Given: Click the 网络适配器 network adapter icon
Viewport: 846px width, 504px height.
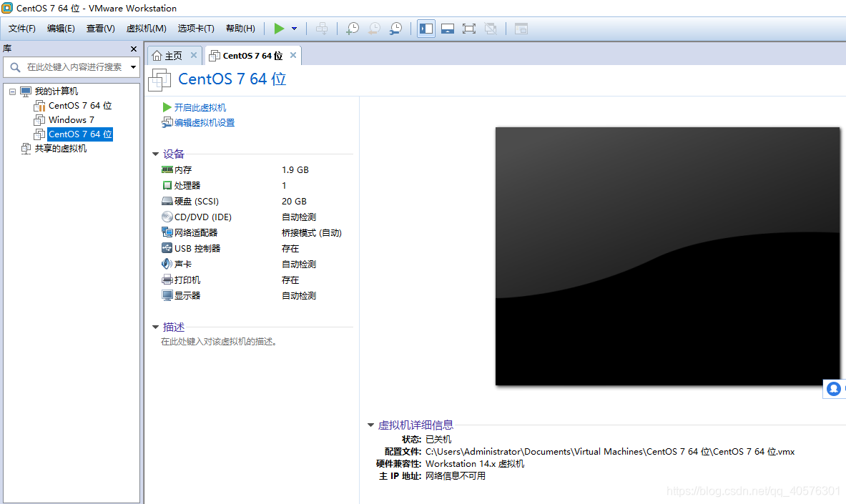Looking at the screenshot, I should (167, 232).
